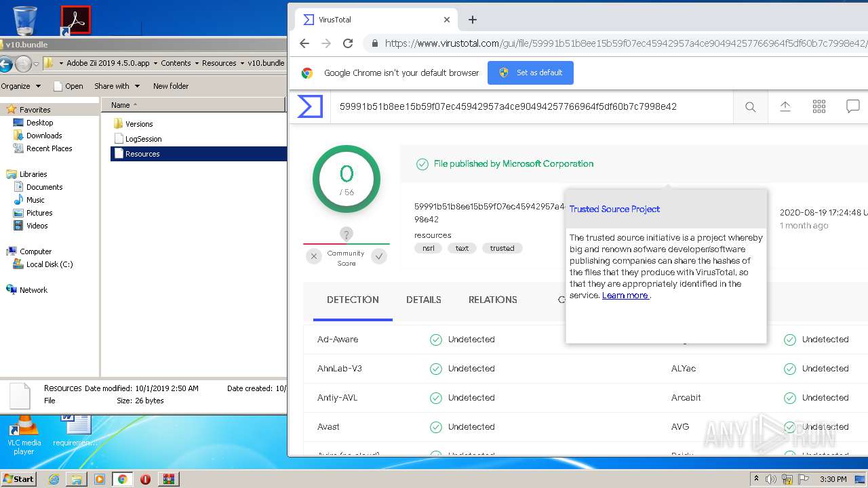Open the Recycle Bin desktop icon
The height and width of the screenshot is (488, 868).
click(x=25, y=20)
